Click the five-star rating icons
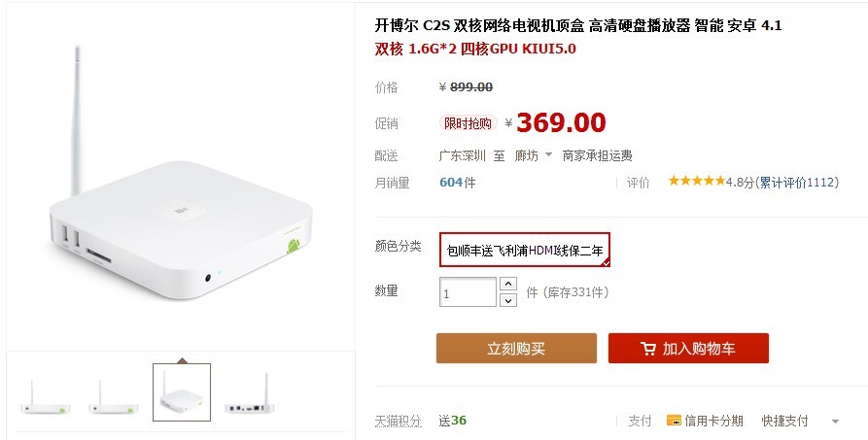868x440 pixels. point(696,181)
